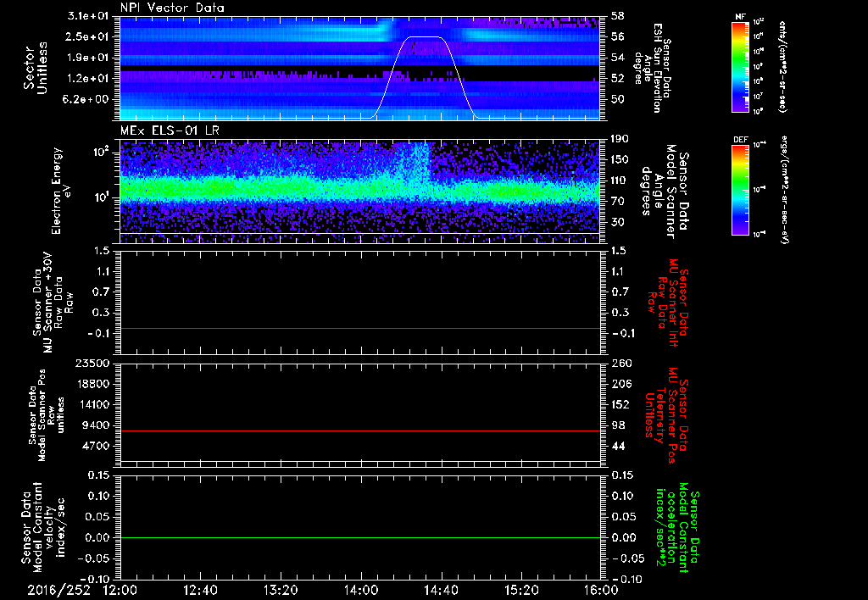Image resolution: width=868 pixels, height=600 pixels.
Task: Click the 56 degree elevation tick
Action: coord(618,36)
